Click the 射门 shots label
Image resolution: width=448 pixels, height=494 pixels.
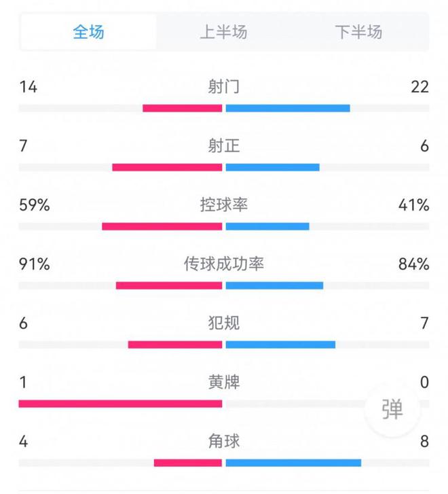(x=224, y=87)
